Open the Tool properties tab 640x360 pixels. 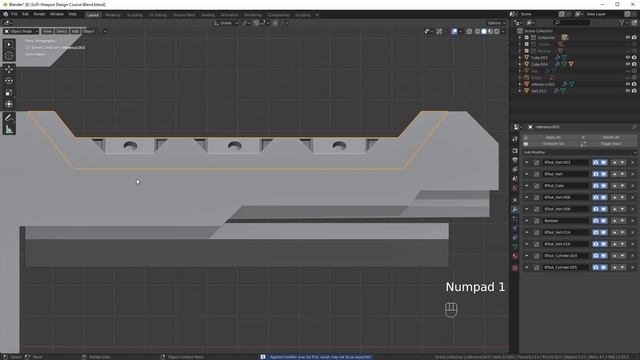pyautogui.click(x=515, y=139)
